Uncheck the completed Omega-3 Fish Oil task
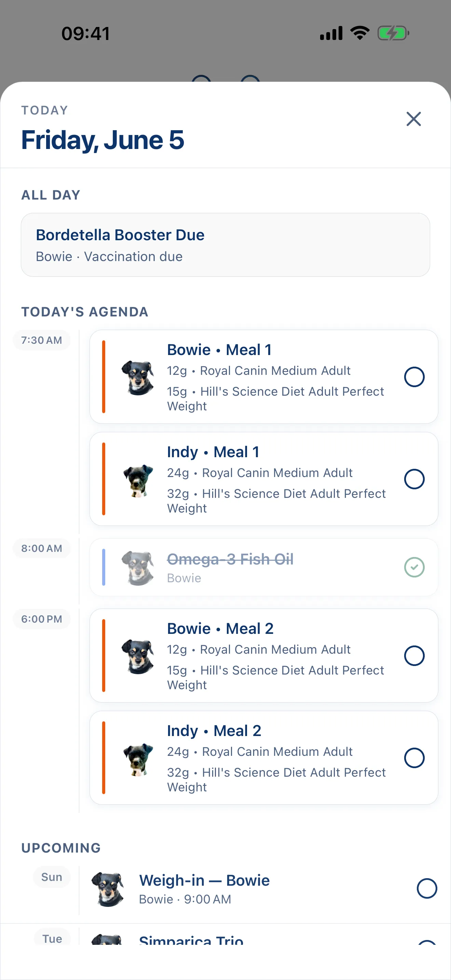This screenshot has height=980, width=451. click(x=414, y=567)
